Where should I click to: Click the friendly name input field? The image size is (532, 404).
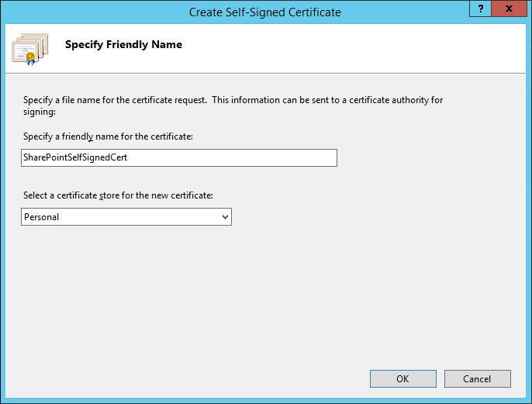(x=179, y=157)
